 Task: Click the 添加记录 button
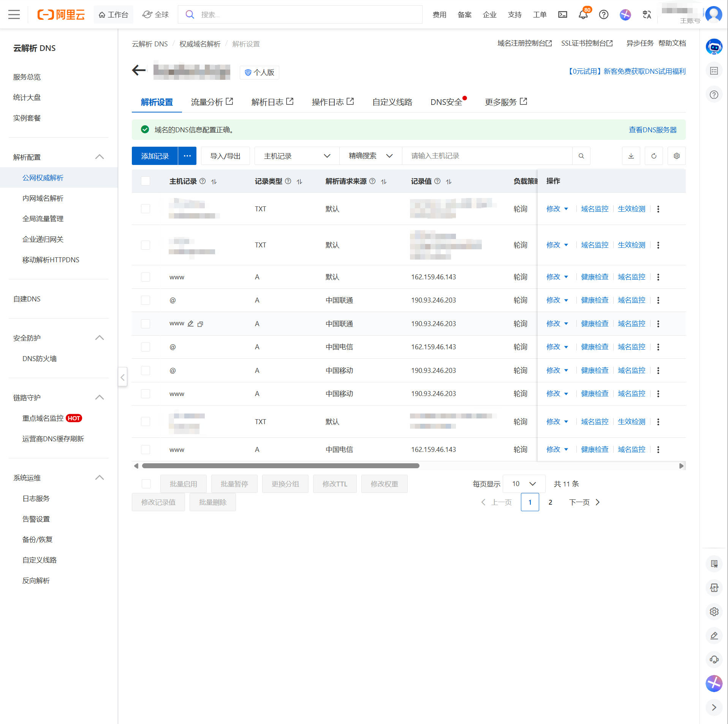coord(155,156)
